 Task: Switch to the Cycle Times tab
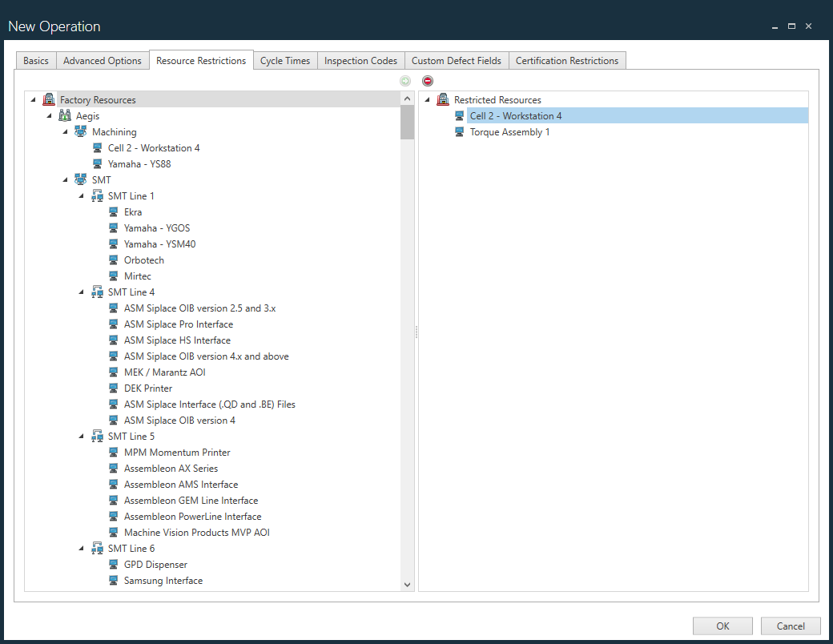285,60
